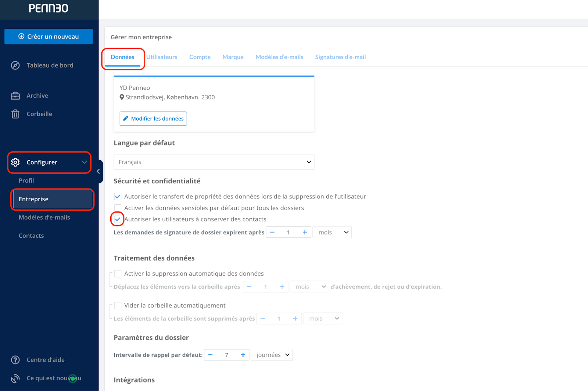
Task: Collapse the sidebar with arrow handle
Action: (x=98, y=171)
